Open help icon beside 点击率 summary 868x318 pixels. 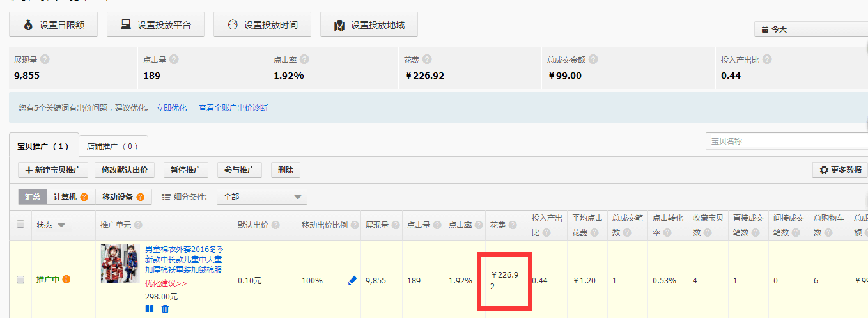click(304, 59)
